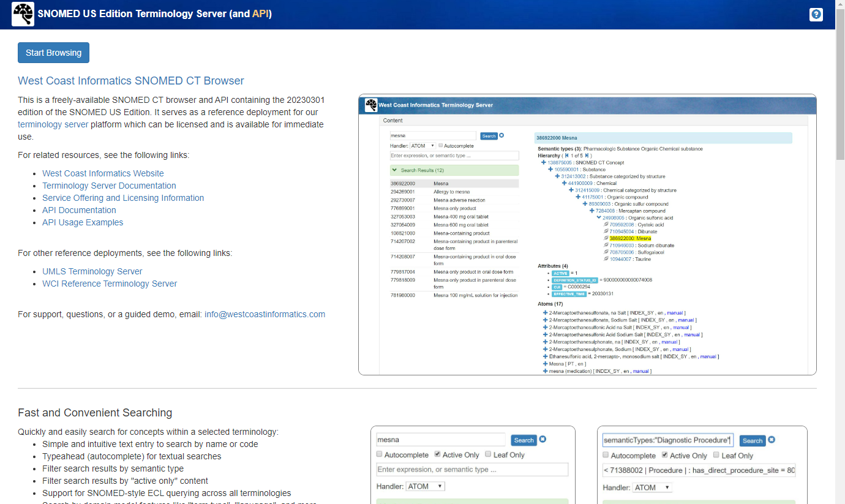This screenshot has height=504, width=845.
Task: Click the DEFINITION_STATUS_ID attribute label
Action: coord(574,280)
